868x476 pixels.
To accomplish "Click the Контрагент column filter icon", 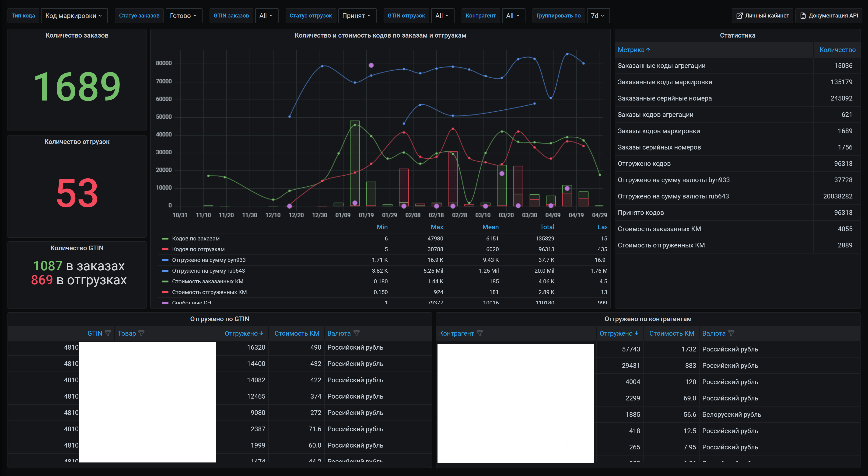I will pyautogui.click(x=480, y=333).
